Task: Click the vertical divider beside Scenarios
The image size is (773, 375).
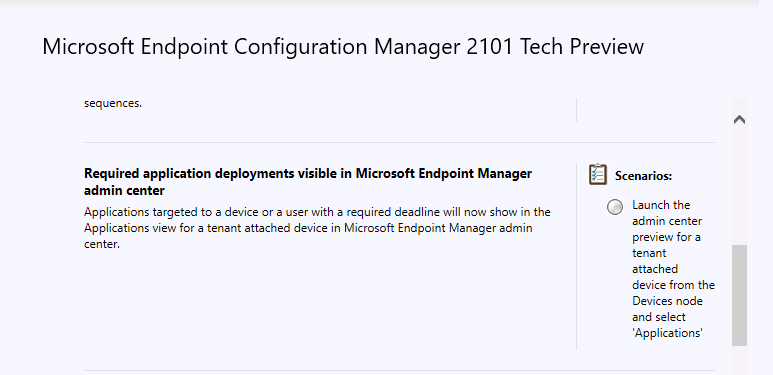Action: pyautogui.click(x=576, y=256)
